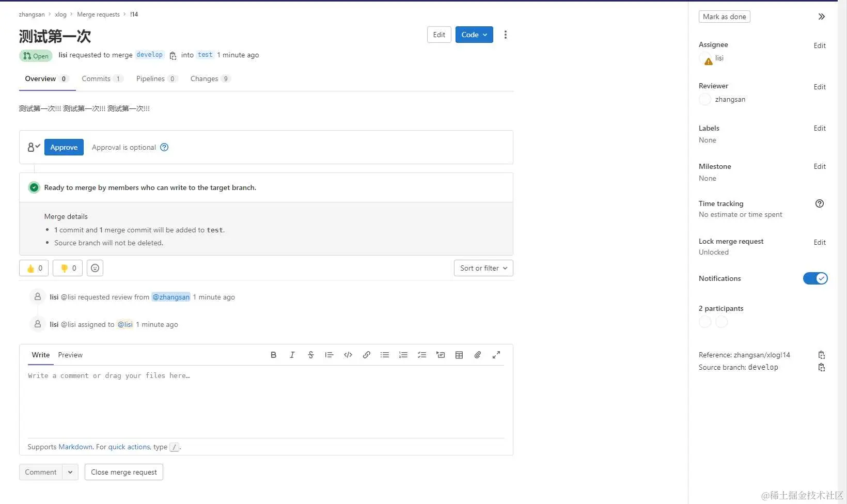This screenshot has width=847, height=504.
Task: Click lisi assignee name in sidebar
Action: pos(719,58)
